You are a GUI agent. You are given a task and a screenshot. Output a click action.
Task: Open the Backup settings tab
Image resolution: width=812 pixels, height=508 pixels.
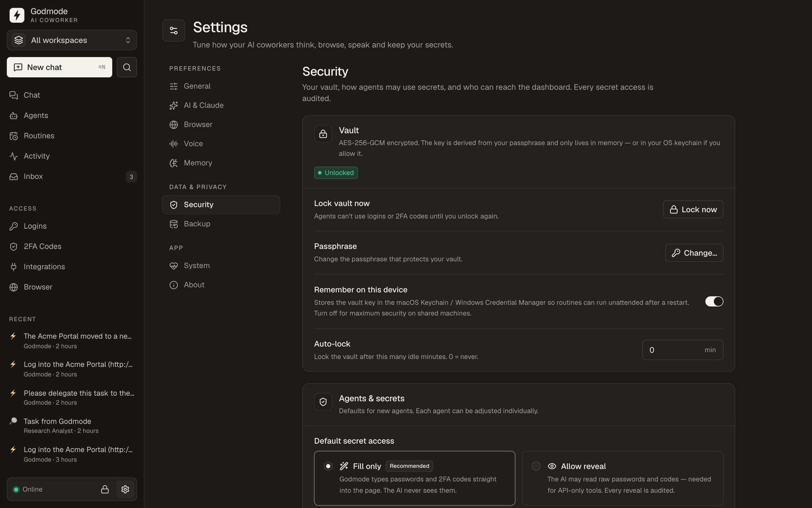(x=221, y=224)
